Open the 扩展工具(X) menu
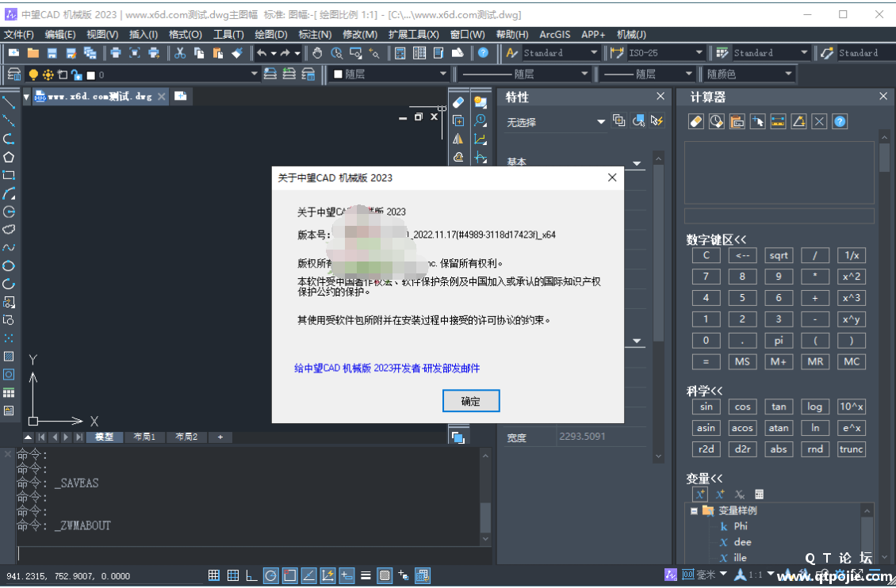 coord(414,35)
